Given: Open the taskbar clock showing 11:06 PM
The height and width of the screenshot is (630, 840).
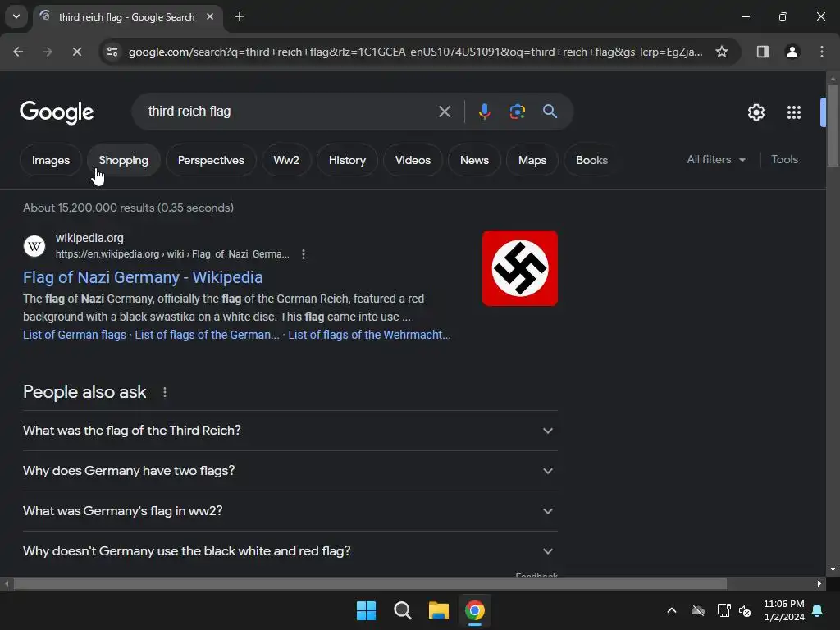Looking at the screenshot, I should click(783, 610).
